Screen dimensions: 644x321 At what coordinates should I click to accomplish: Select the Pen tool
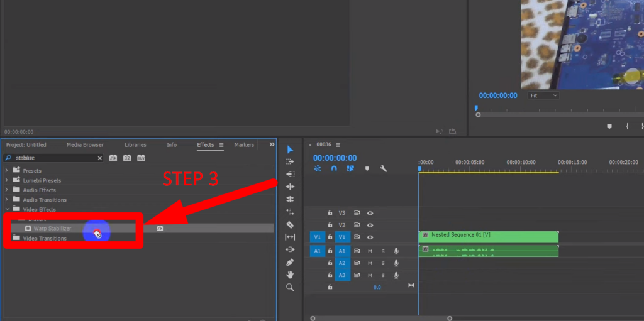point(290,262)
